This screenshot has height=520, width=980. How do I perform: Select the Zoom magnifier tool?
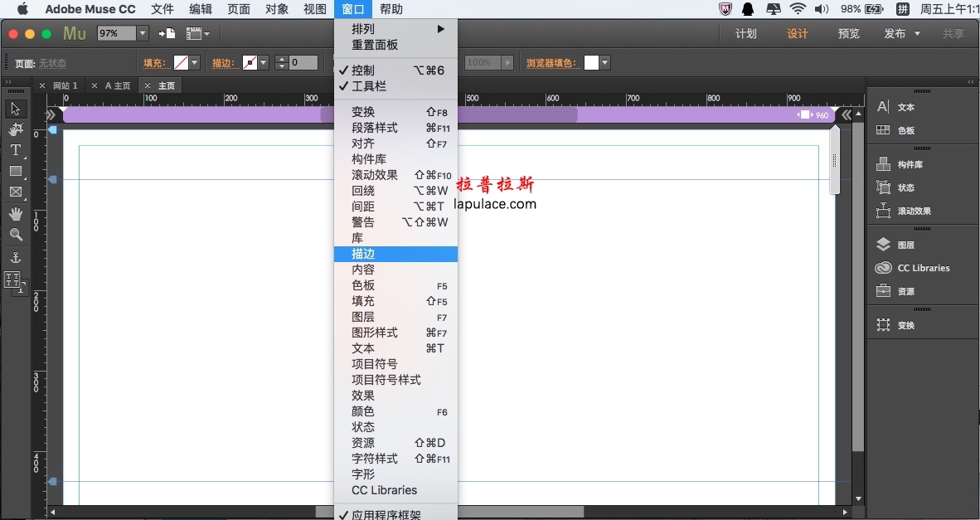[x=16, y=235]
